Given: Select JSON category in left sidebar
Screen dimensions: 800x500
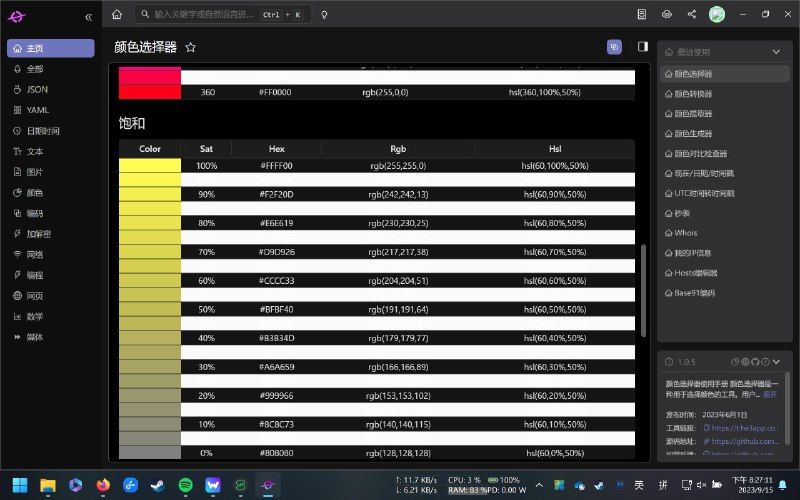Looking at the screenshot, I should pos(37,90).
